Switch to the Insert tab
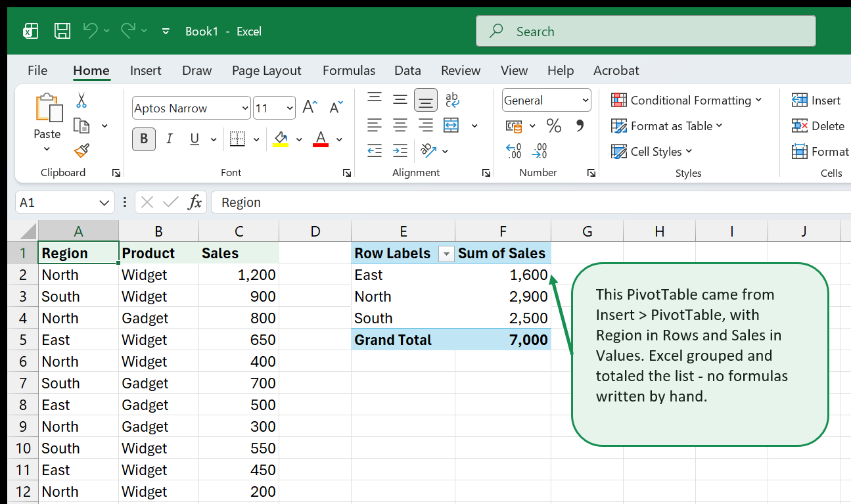Image resolution: width=851 pixels, height=504 pixels. tap(146, 70)
